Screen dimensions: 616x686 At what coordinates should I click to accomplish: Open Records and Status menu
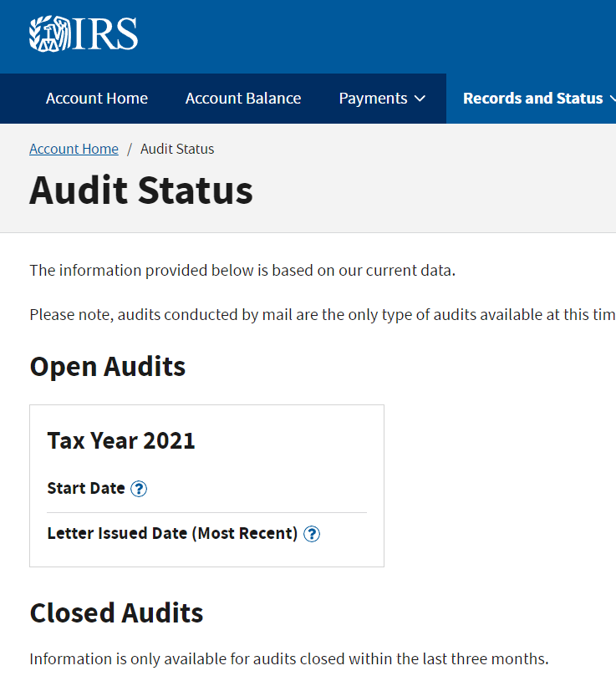pos(539,99)
